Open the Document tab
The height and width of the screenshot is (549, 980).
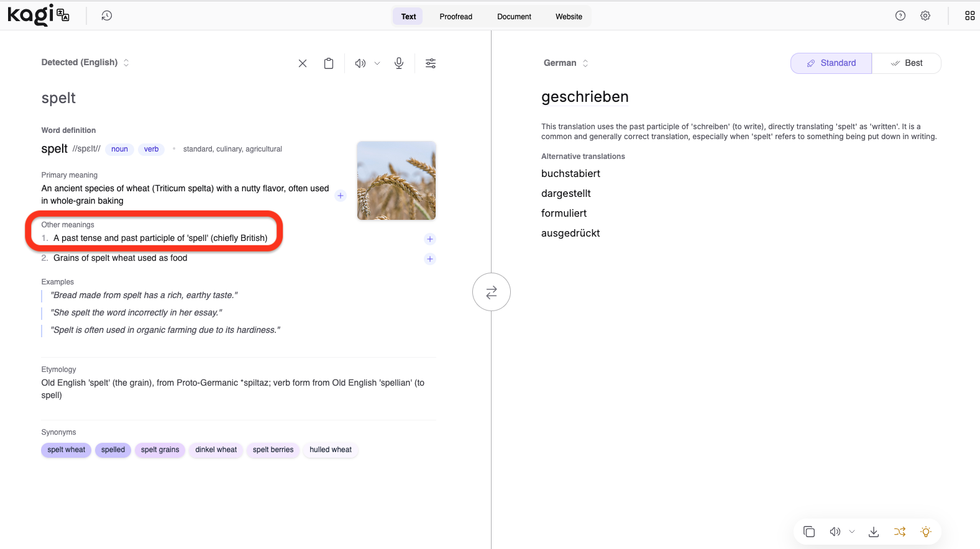tap(514, 17)
